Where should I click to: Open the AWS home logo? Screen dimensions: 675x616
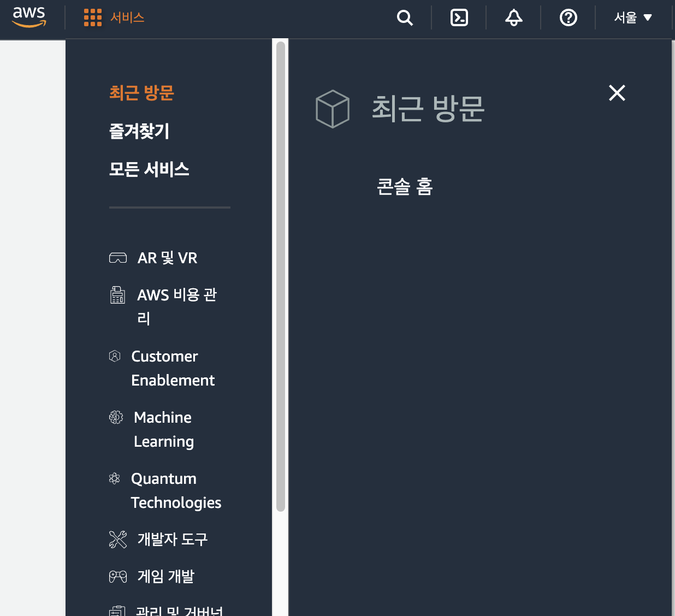[29, 17]
